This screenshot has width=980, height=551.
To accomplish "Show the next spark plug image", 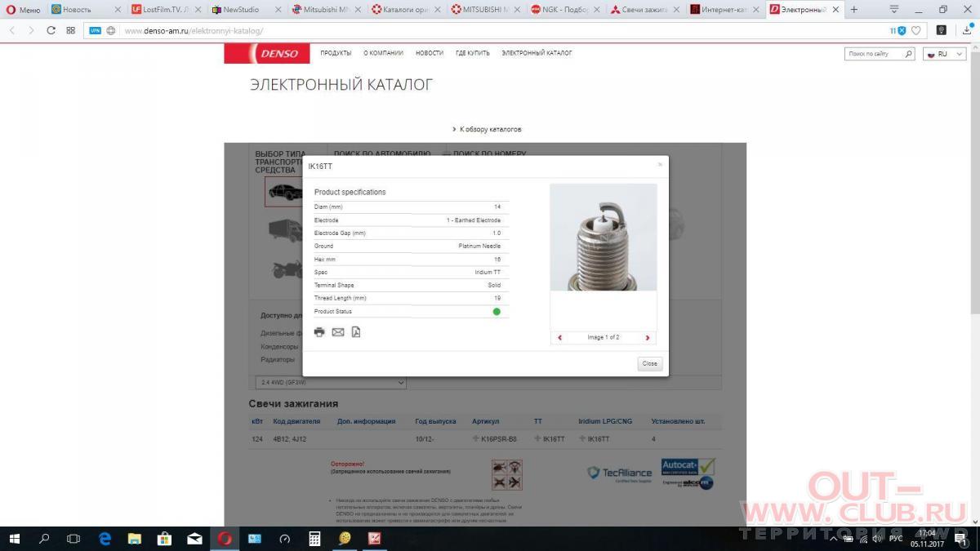I will tap(648, 337).
